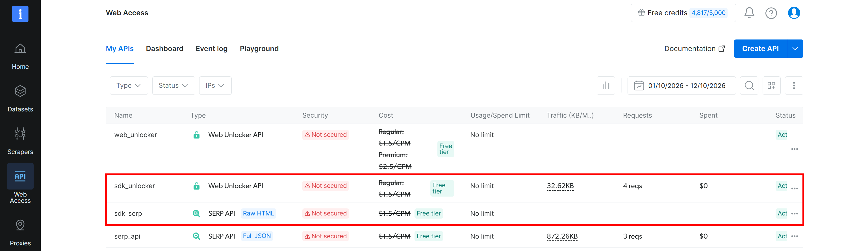
Task: Open the help question mark icon
Action: [771, 13]
